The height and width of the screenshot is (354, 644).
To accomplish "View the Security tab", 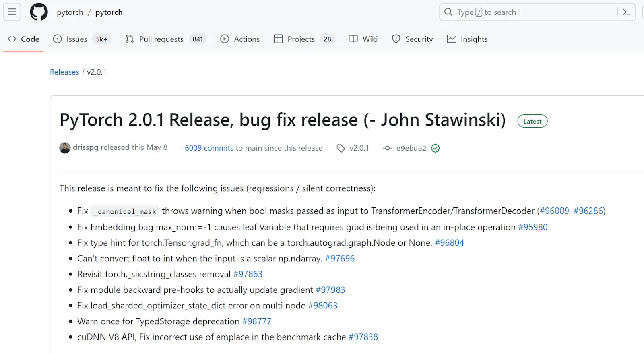I will pyautogui.click(x=413, y=39).
